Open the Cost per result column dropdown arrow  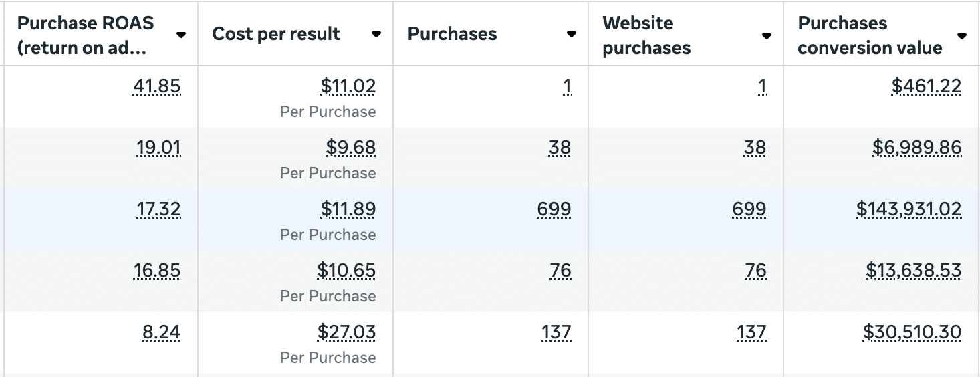point(376,35)
